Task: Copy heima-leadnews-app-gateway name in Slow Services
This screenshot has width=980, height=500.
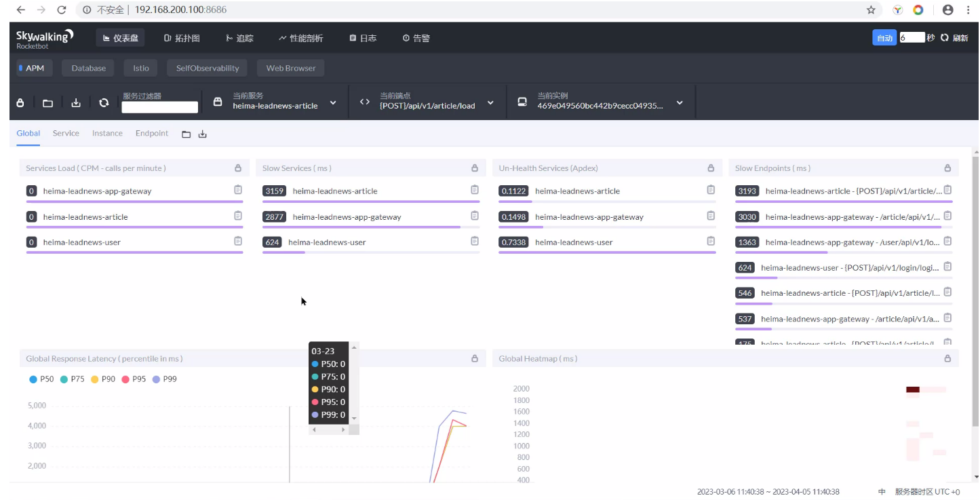Action: [x=475, y=216]
